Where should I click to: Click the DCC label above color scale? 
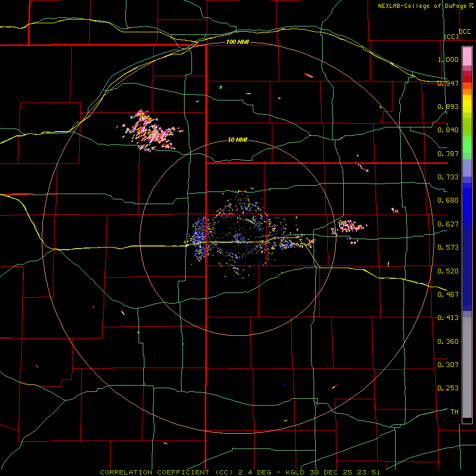click(x=464, y=32)
